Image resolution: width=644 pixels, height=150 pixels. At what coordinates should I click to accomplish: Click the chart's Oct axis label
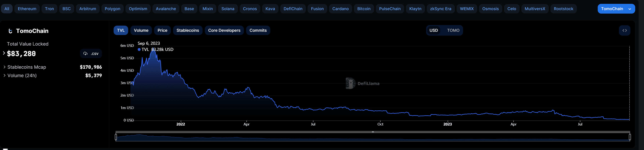380,124
